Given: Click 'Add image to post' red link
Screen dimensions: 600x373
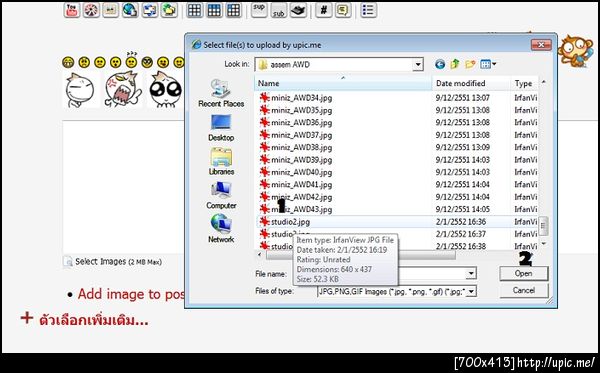Looking at the screenshot, I should 131,294.
